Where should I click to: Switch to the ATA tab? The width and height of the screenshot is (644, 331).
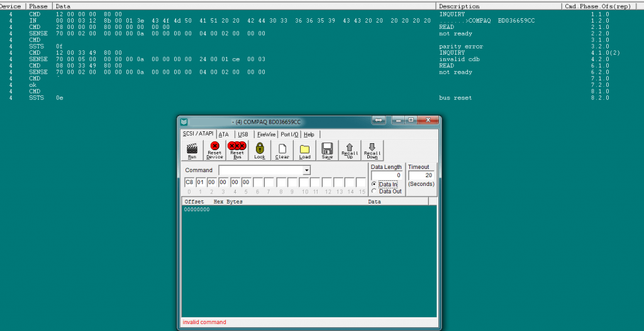224,134
